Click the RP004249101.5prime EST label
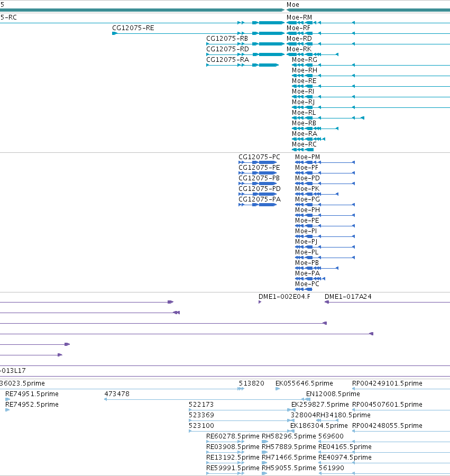The height and width of the screenshot is (476, 450). pyautogui.click(x=387, y=383)
